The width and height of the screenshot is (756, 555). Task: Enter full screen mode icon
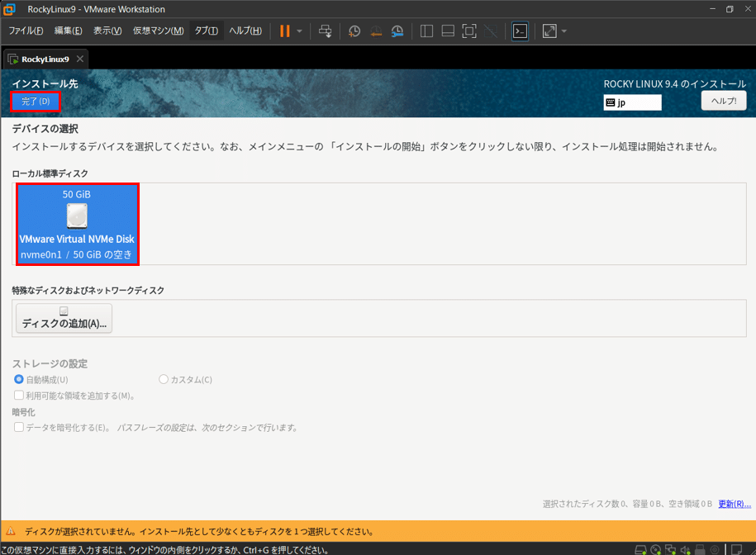[469, 31]
